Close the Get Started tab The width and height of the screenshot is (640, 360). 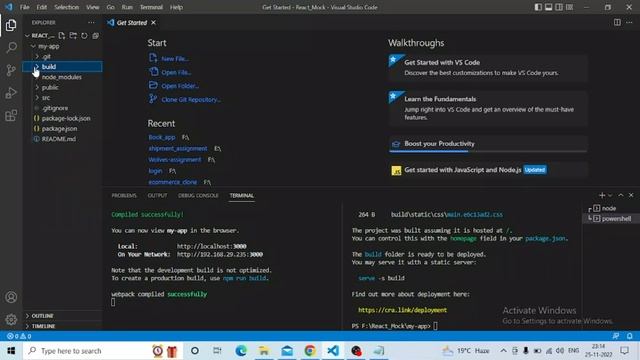pyautogui.click(x=153, y=22)
